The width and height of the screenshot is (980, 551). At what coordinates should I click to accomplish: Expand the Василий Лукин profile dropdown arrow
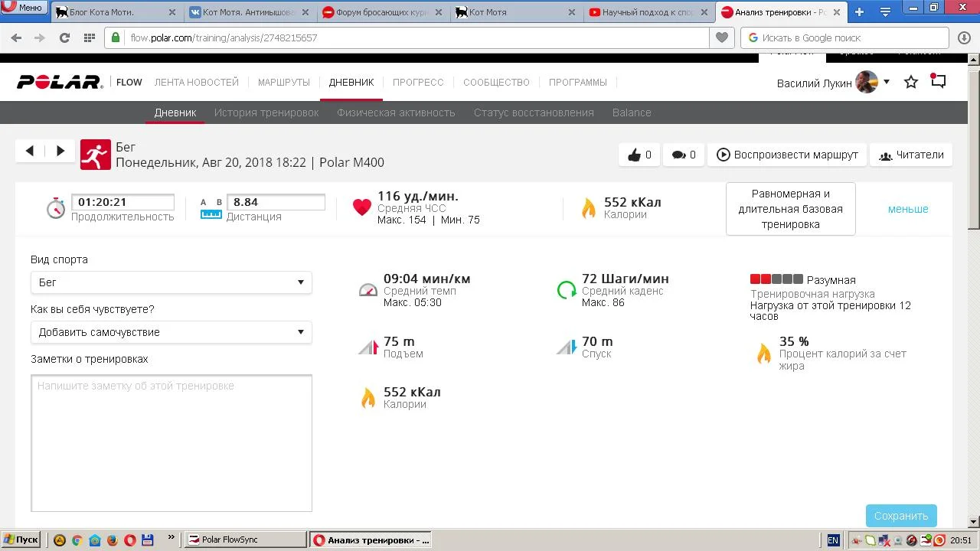click(887, 82)
